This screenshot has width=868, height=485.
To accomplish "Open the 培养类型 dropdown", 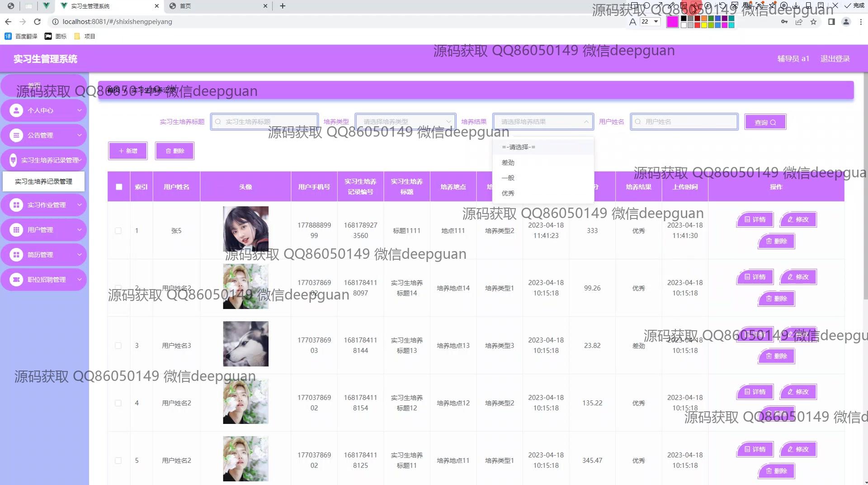I will (x=405, y=122).
